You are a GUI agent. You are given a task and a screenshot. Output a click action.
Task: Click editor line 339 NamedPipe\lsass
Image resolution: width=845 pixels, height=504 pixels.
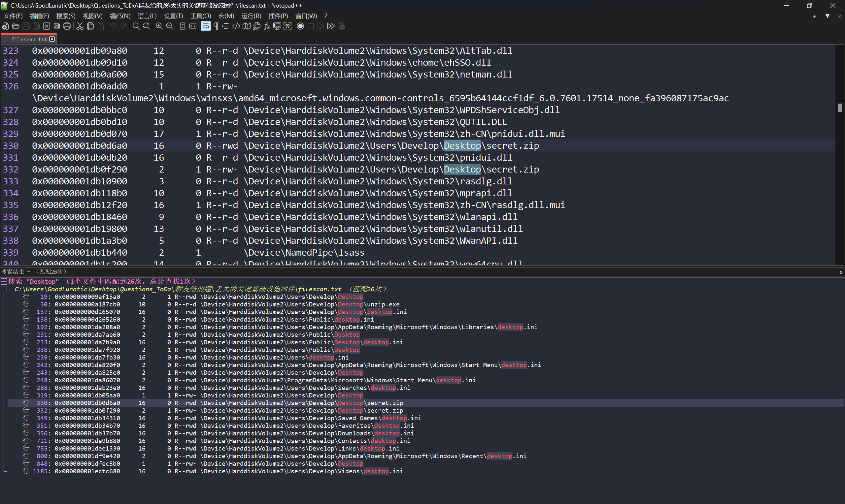point(198,253)
